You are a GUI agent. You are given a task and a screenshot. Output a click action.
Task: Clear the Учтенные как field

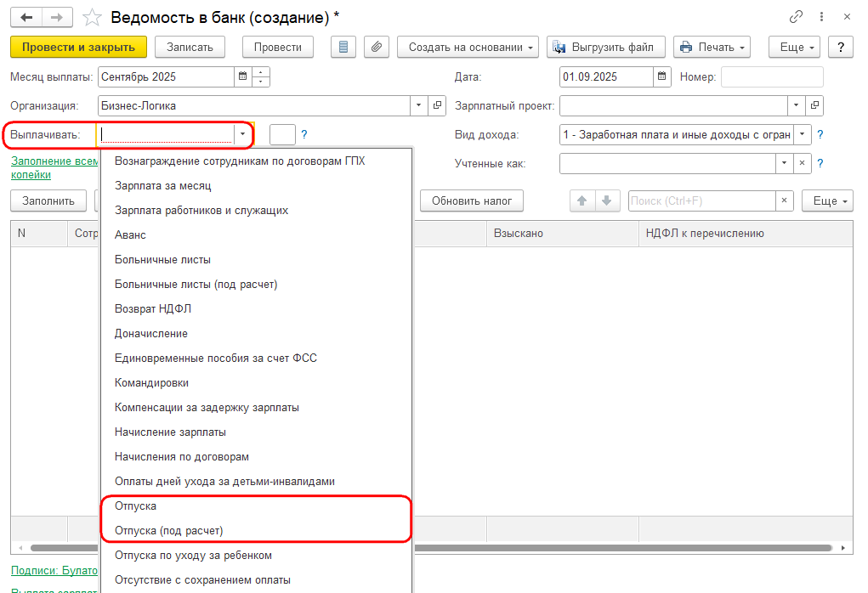(x=803, y=163)
